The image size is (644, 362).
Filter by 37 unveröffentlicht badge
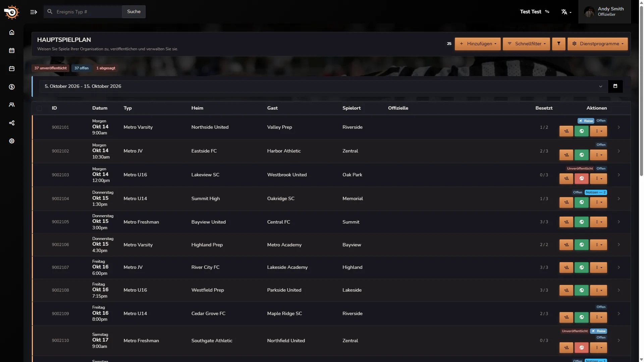click(51, 68)
